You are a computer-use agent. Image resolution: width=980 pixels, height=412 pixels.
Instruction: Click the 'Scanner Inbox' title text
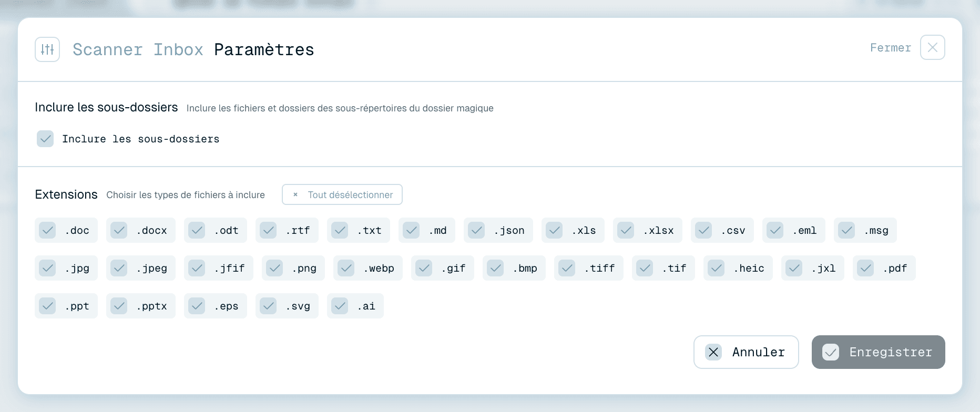(138, 49)
